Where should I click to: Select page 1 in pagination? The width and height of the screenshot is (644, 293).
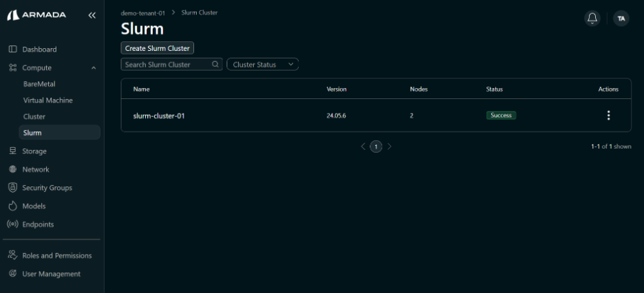pos(376,146)
